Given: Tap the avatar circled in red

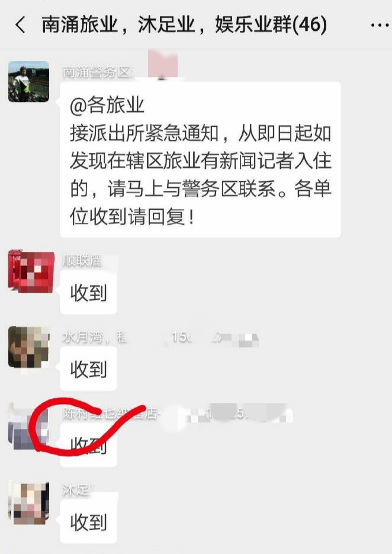Looking at the screenshot, I should tap(28, 427).
